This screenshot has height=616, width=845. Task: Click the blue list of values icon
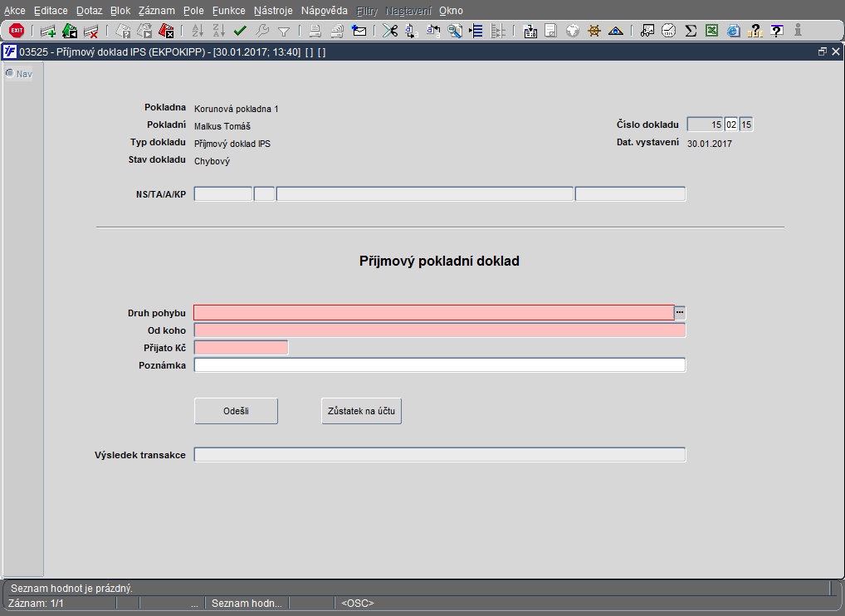tap(476, 32)
